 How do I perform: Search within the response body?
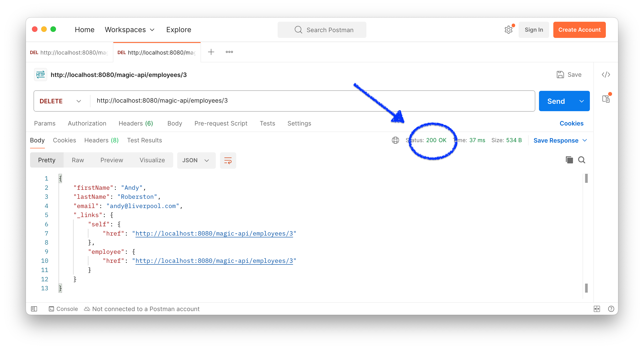[582, 160]
